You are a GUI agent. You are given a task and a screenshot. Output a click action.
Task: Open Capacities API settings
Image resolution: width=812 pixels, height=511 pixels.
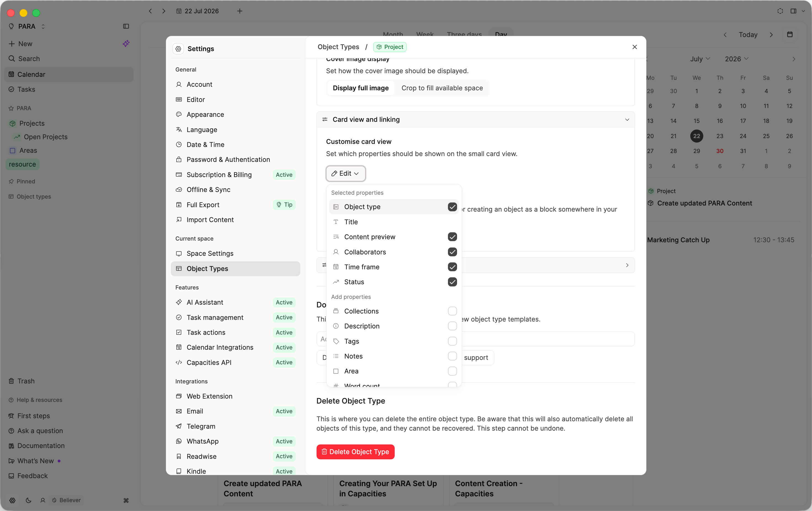[x=235, y=362]
